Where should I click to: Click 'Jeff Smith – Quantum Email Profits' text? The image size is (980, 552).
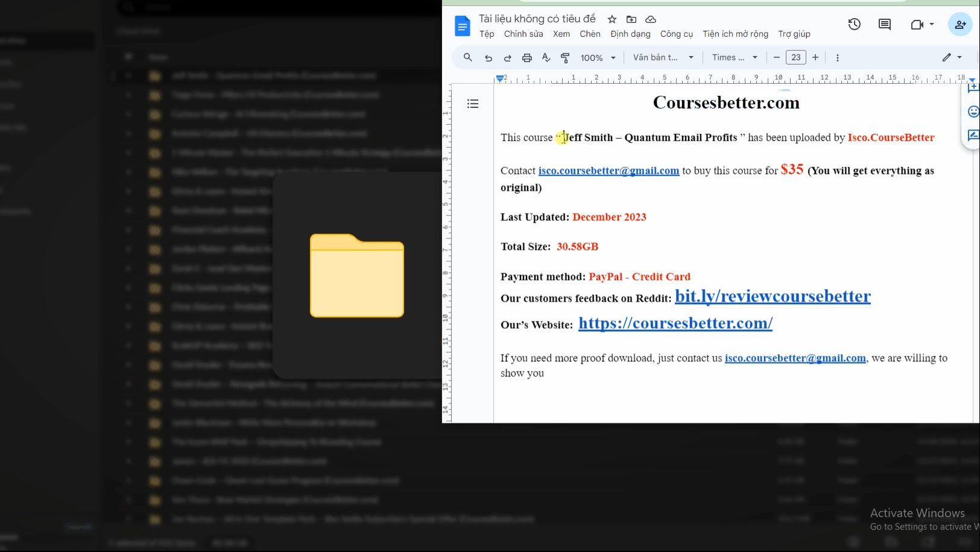click(x=650, y=138)
